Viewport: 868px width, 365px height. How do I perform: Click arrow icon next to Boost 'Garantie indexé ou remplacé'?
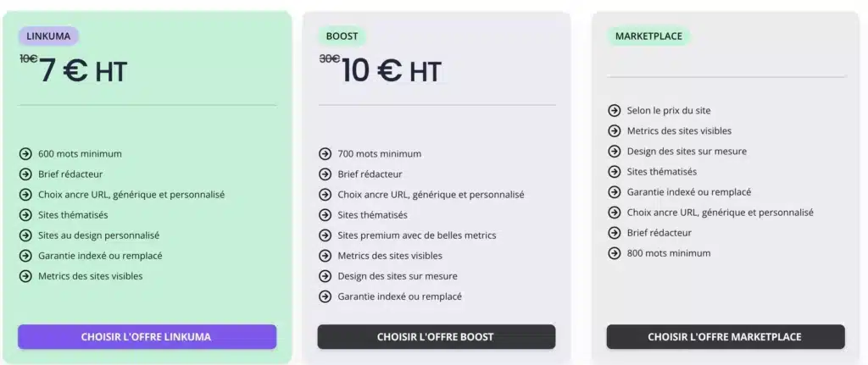click(x=325, y=296)
